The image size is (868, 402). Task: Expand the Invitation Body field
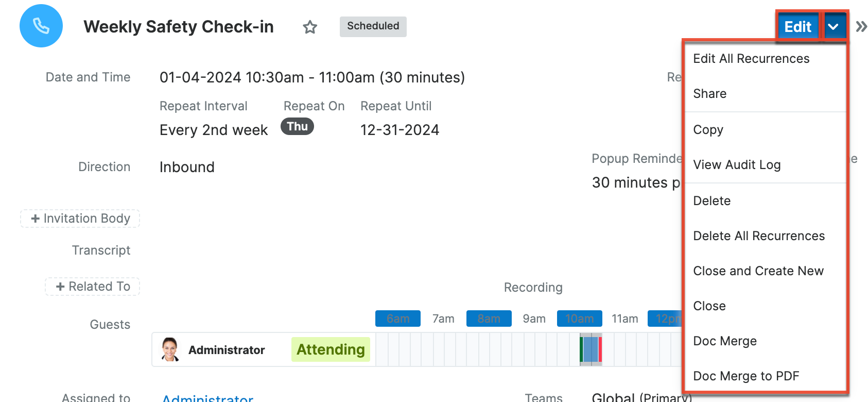[80, 219]
